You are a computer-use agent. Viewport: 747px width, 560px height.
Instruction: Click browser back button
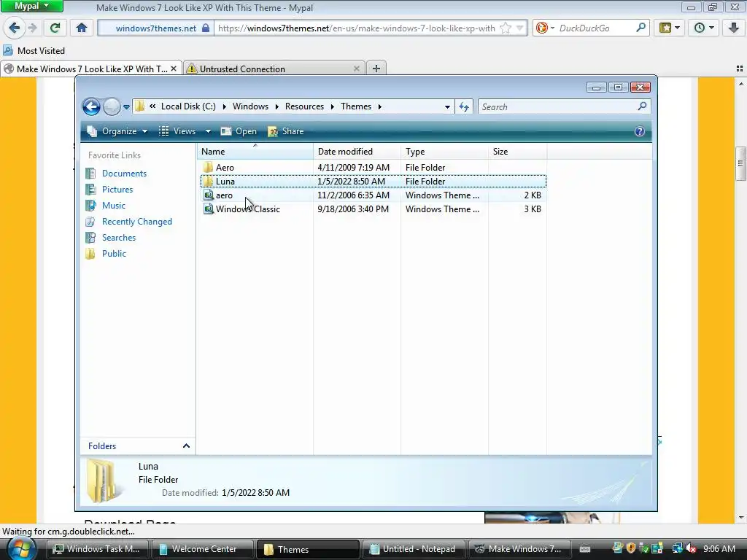(x=15, y=28)
